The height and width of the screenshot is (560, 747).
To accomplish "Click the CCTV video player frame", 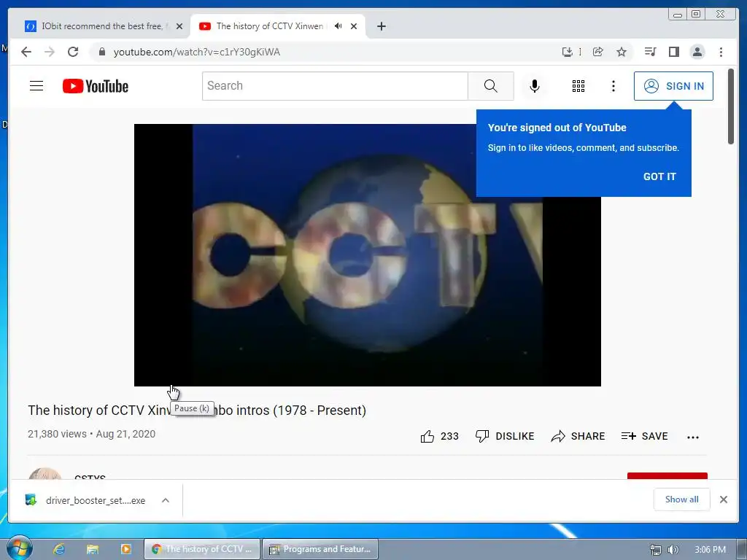I will pos(368,254).
